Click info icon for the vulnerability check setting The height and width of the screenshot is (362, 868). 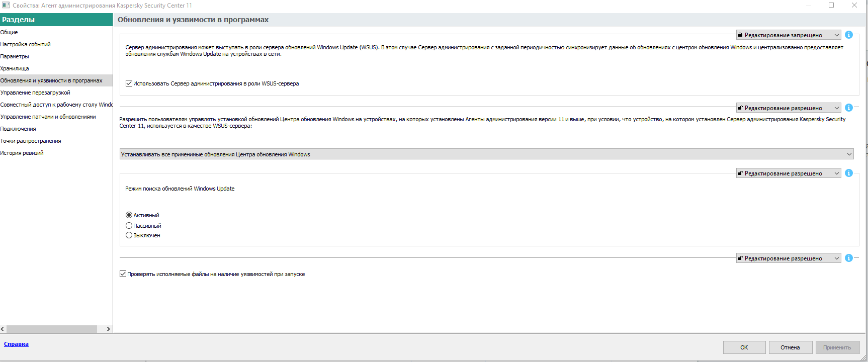pyautogui.click(x=849, y=258)
